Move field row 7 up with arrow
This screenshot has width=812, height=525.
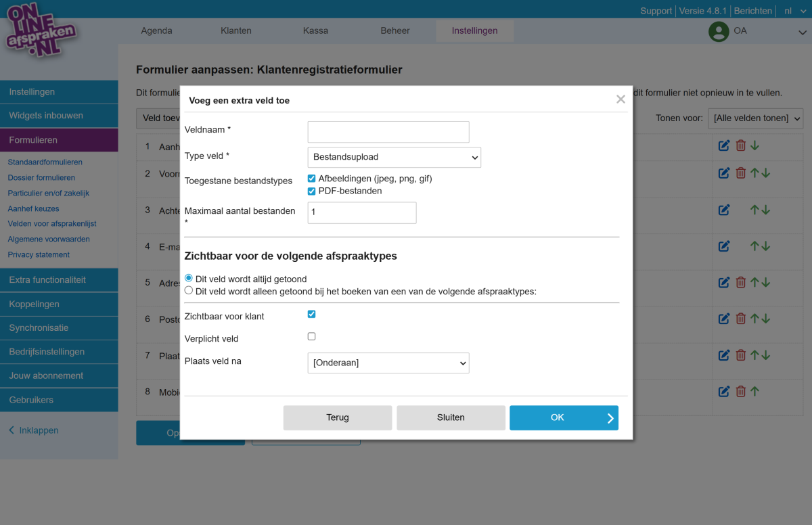(x=755, y=355)
